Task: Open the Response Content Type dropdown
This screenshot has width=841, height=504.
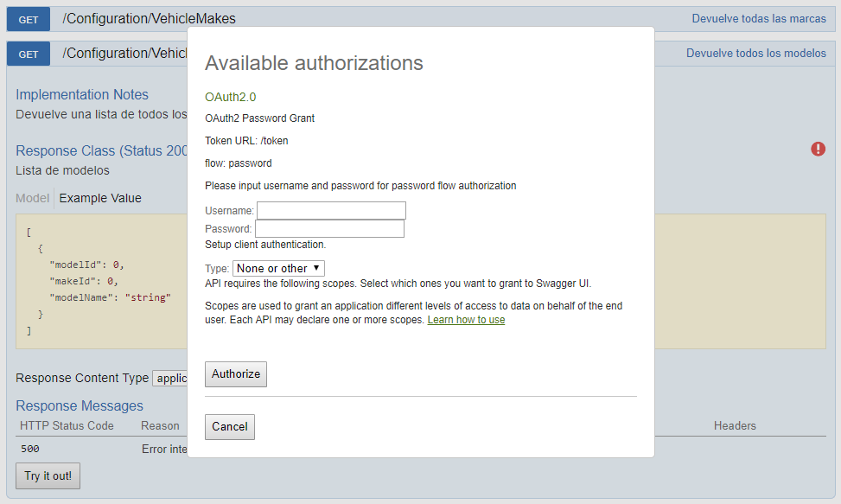Action: click(x=170, y=378)
